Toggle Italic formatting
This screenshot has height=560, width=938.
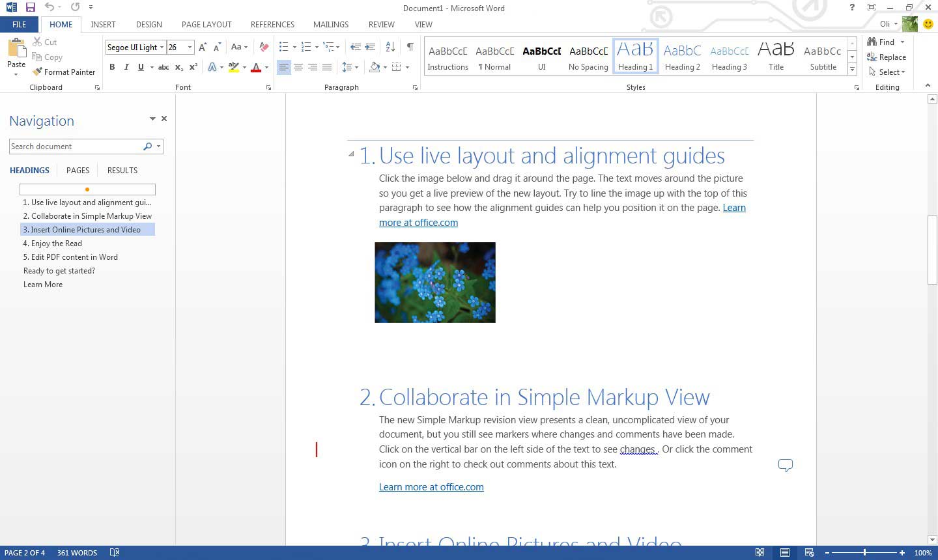pos(126,67)
